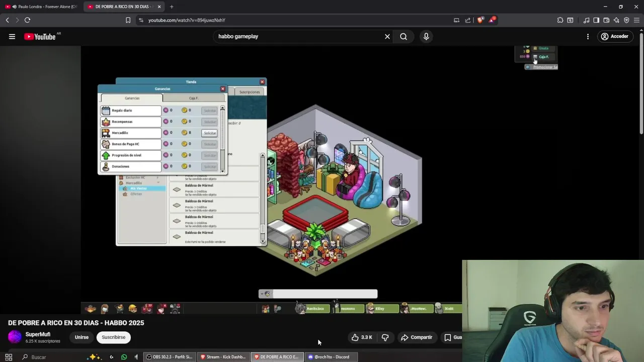
Task: Click the Mercadillo stall icon in Ganancias
Action: (106, 133)
